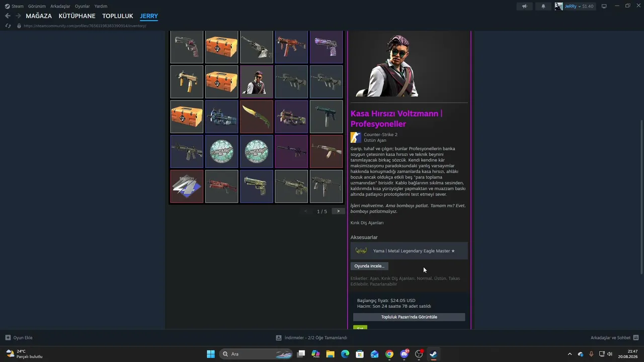Open the Oyunlar menu

[83, 6]
